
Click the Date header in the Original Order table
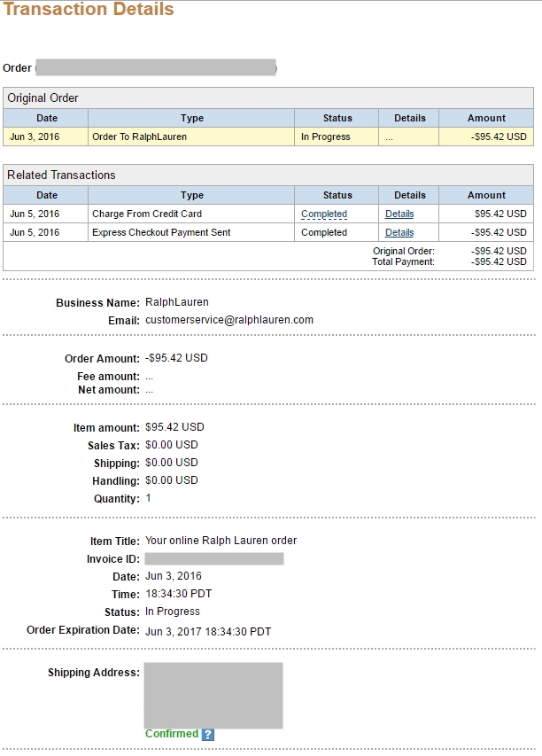click(x=46, y=118)
